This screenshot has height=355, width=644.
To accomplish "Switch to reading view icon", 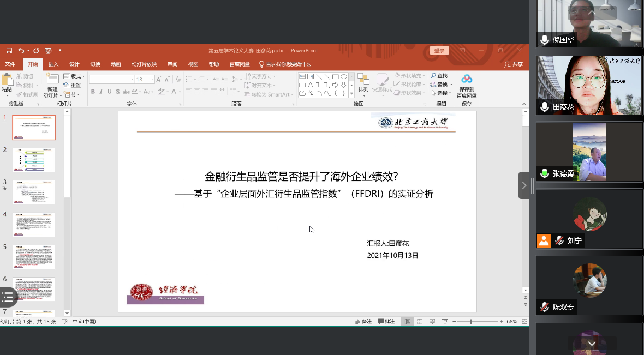I will 432,322.
